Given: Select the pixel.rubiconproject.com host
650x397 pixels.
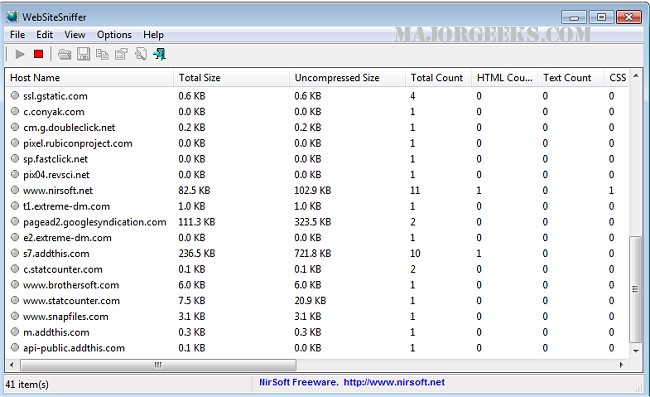Looking at the screenshot, I should coord(78,143).
